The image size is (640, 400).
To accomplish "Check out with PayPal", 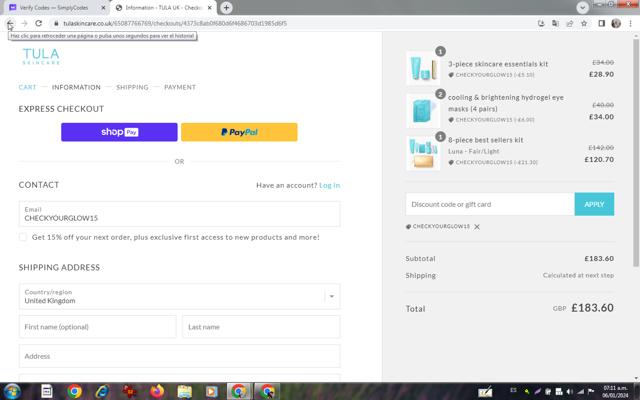I will coord(239,132).
